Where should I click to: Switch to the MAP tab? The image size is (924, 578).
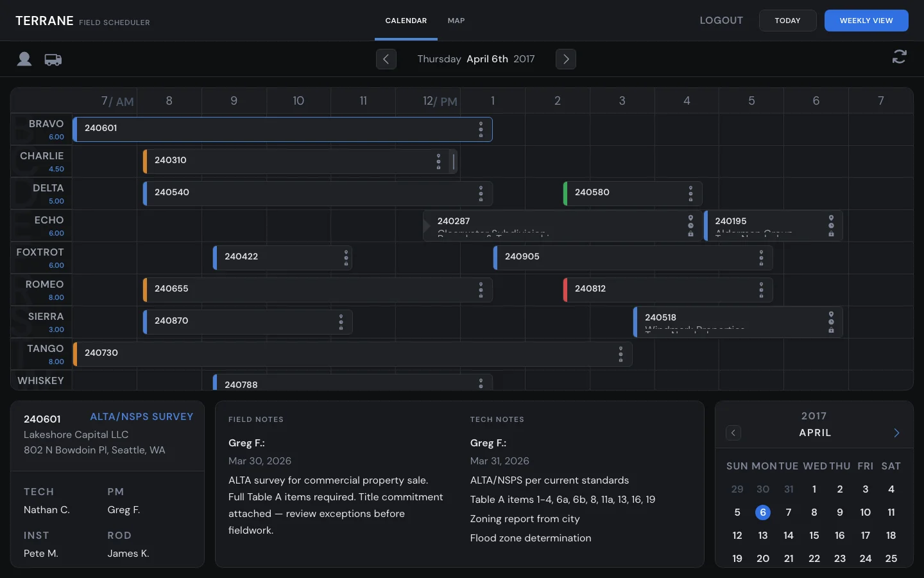456,21
